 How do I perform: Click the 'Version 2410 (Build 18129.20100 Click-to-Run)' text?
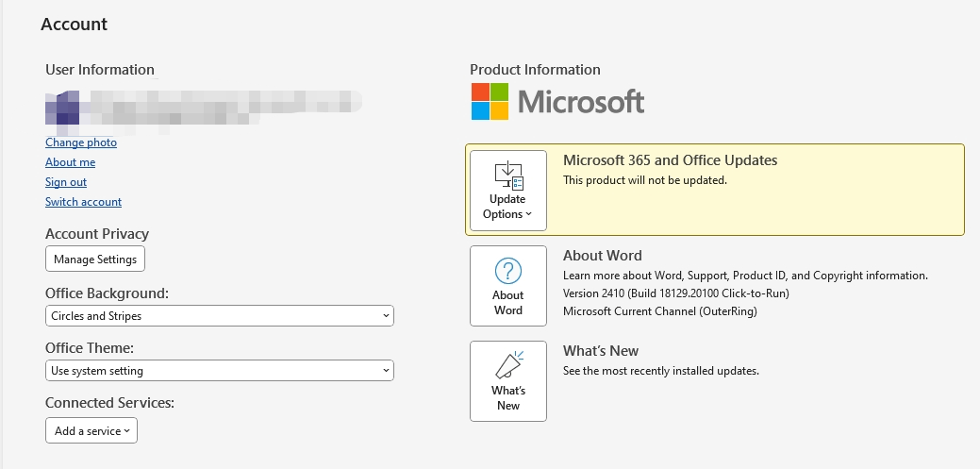[675, 293]
